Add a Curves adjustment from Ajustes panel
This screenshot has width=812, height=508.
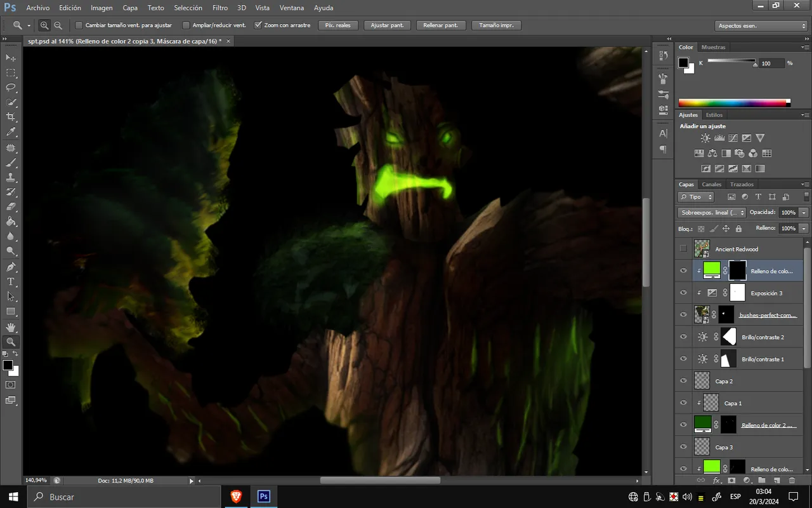pyautogui.click(x=733, y=138)
